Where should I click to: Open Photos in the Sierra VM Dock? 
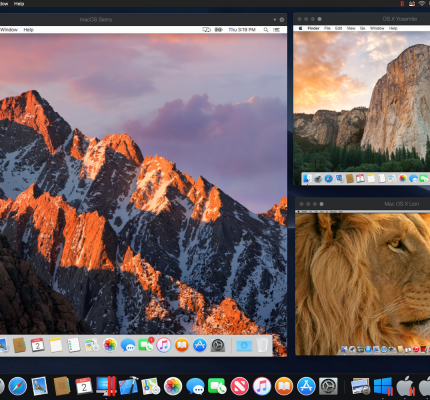coord(110,345)
